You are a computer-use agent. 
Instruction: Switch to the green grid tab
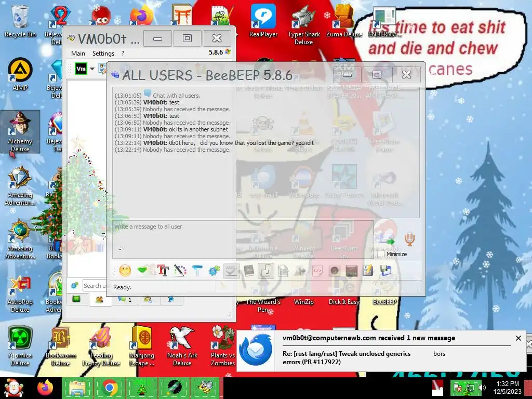click(76, 299)
